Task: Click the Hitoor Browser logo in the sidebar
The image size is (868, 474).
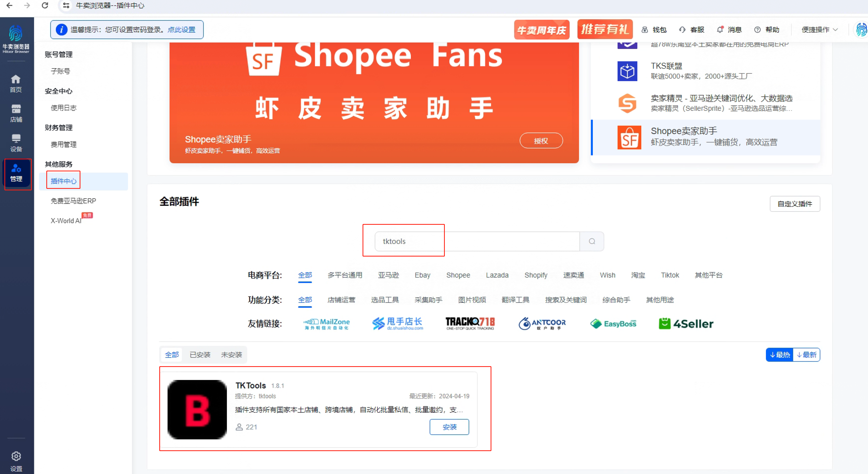Action: click(x=16, y=39)
